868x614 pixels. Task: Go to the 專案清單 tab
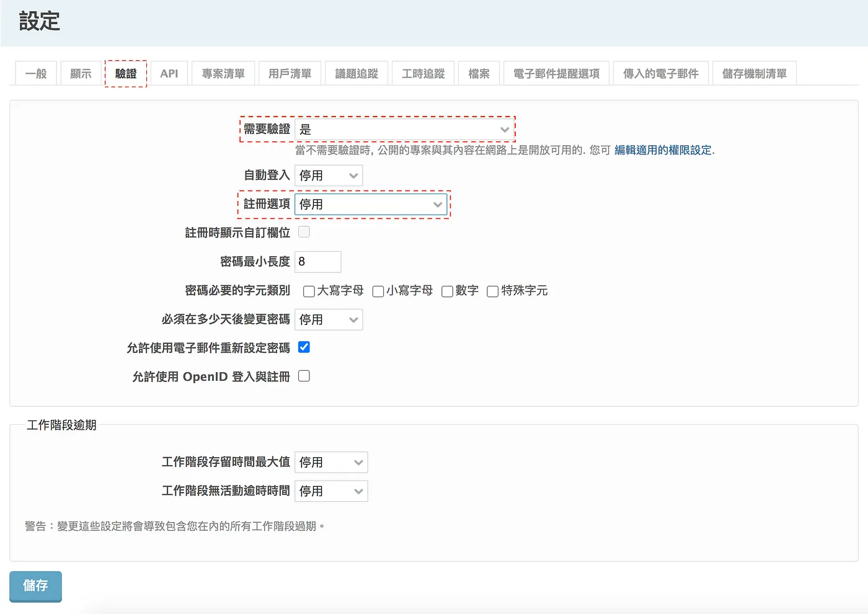223,73
